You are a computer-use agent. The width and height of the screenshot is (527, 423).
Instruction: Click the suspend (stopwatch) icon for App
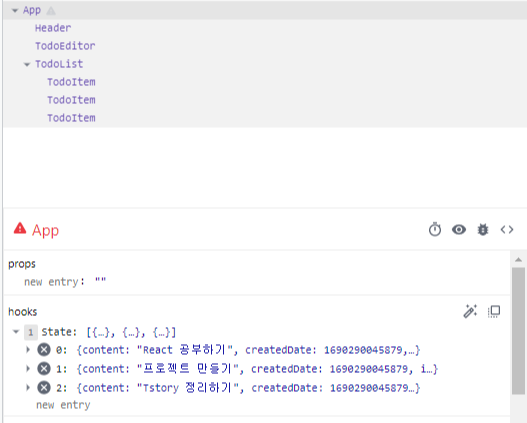point(435,229)
